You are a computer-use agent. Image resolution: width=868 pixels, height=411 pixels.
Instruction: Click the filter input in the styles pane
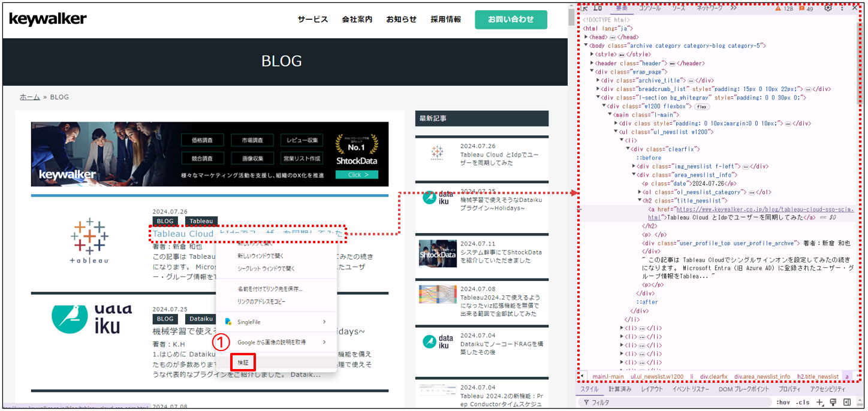coord(674,403)
